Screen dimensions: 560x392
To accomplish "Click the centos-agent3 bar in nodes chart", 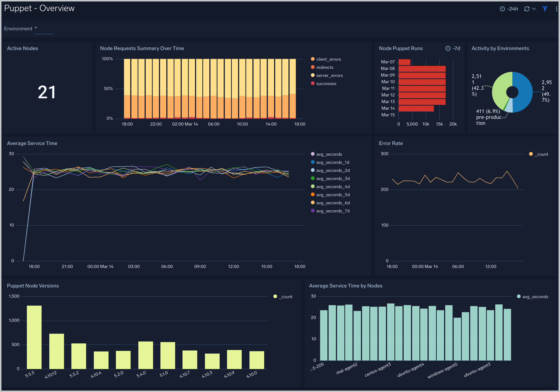I will point(391,332).
